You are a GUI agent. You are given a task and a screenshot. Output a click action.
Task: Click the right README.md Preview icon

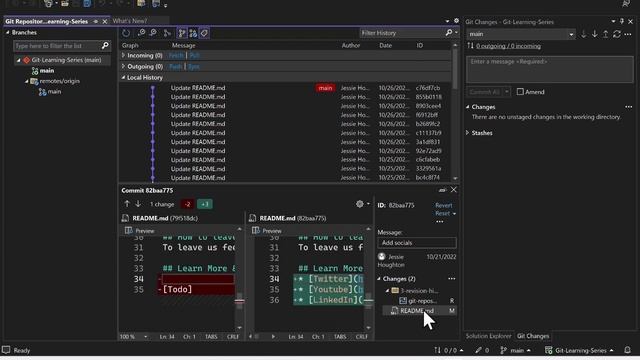pos(256,231)
